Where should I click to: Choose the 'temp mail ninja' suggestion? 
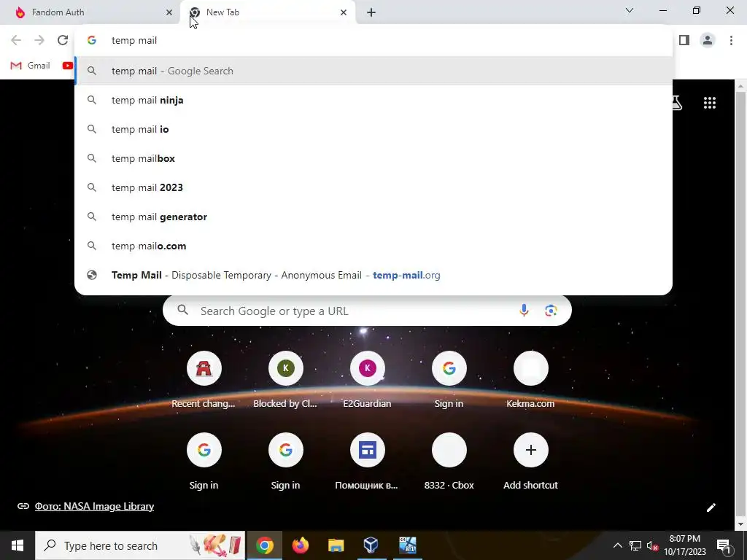point(373,100)
